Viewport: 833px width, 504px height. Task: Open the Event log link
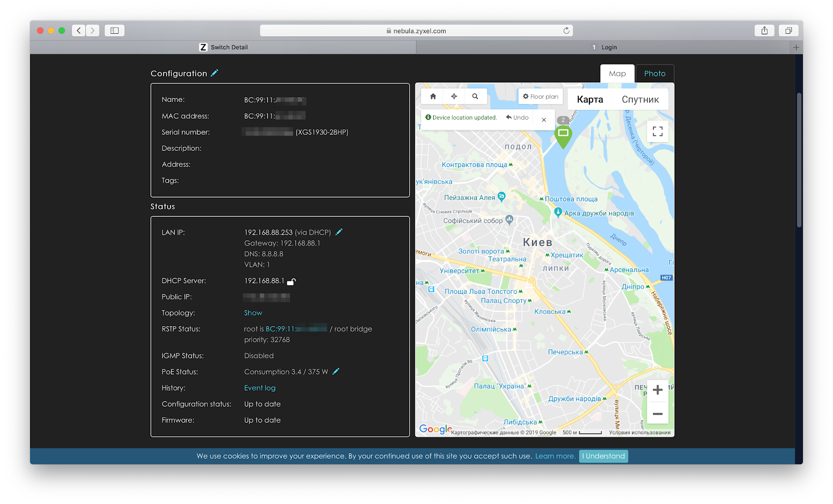[x=260, y=388]
